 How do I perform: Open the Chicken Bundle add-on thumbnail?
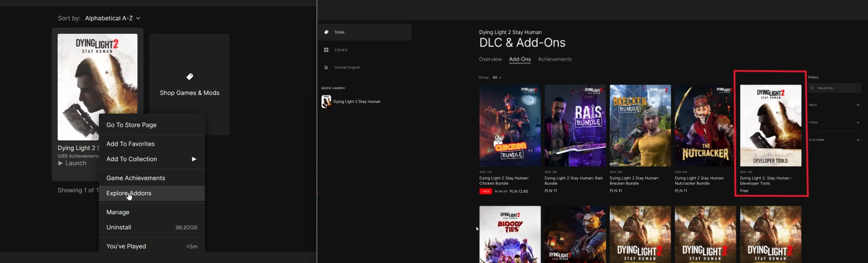[x=510, y=126]
